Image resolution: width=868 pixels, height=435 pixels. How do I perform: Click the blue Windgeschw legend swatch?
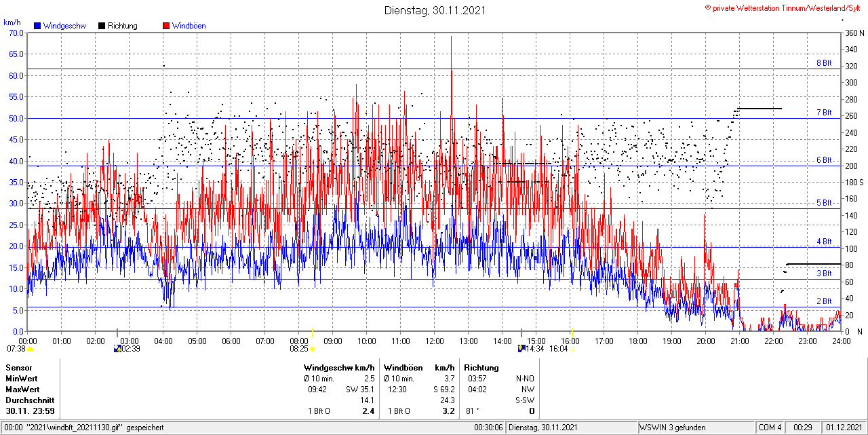[37, 26]
